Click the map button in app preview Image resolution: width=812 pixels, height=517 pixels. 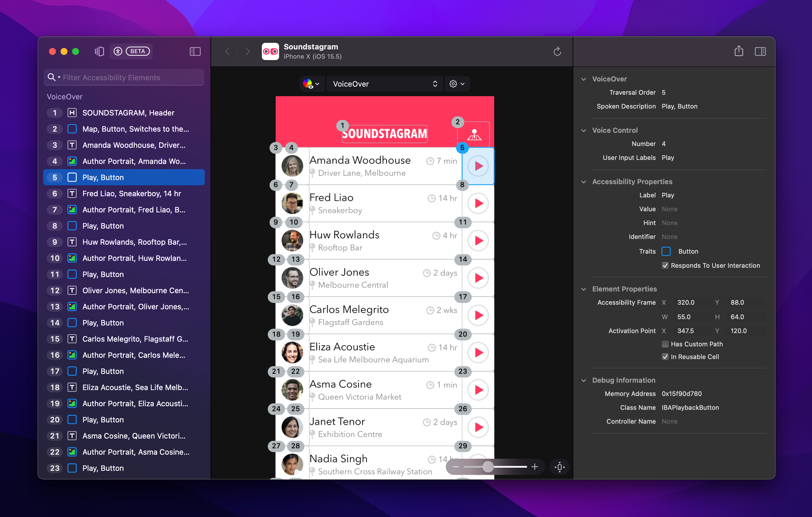click(x=474, y=134)
